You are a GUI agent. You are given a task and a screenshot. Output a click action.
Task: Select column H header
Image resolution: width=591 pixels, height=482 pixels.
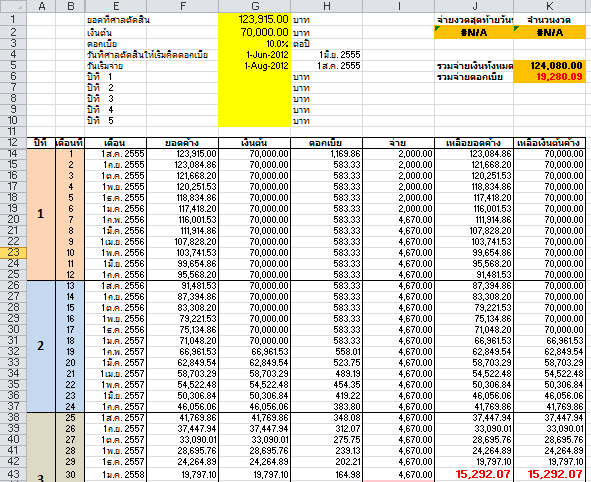tap(326, 6)
